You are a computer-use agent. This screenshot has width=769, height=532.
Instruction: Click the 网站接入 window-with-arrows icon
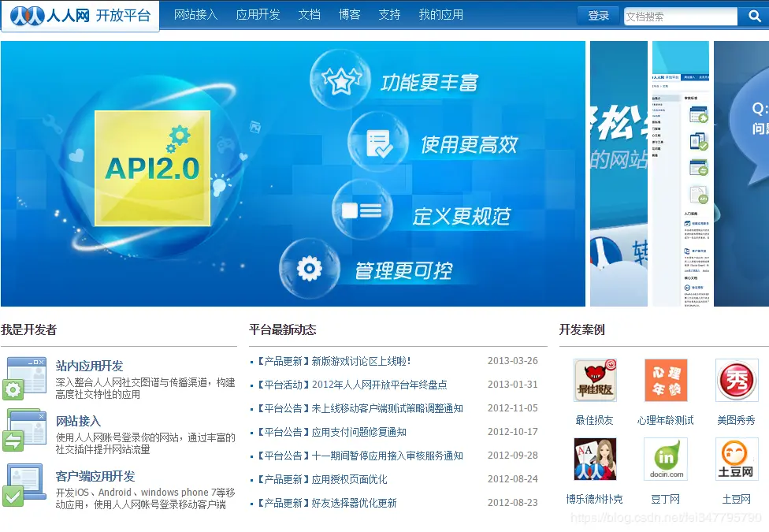24,430
